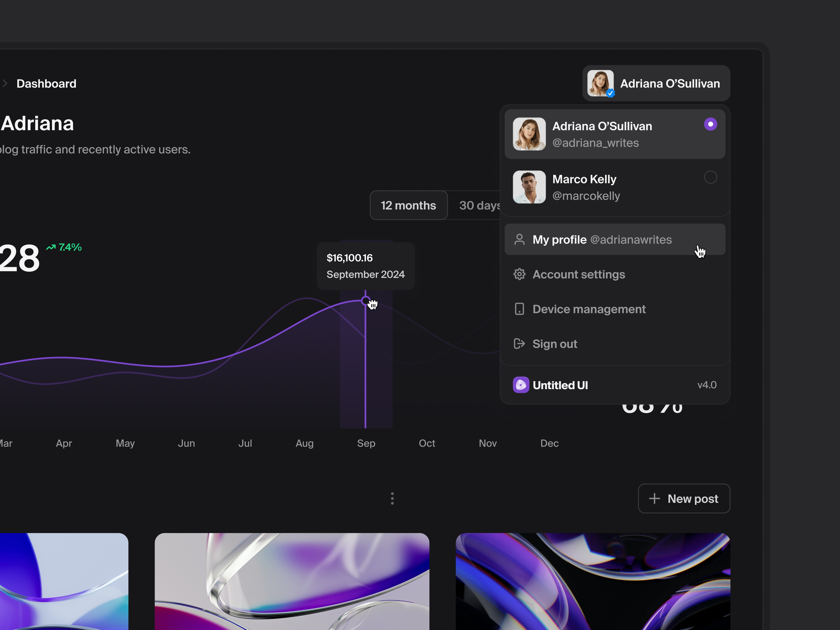This screenshot has height=630, width=840.
Task: Click the plus icon in New post
Action: pyautogui.click(x=654, y=499)
